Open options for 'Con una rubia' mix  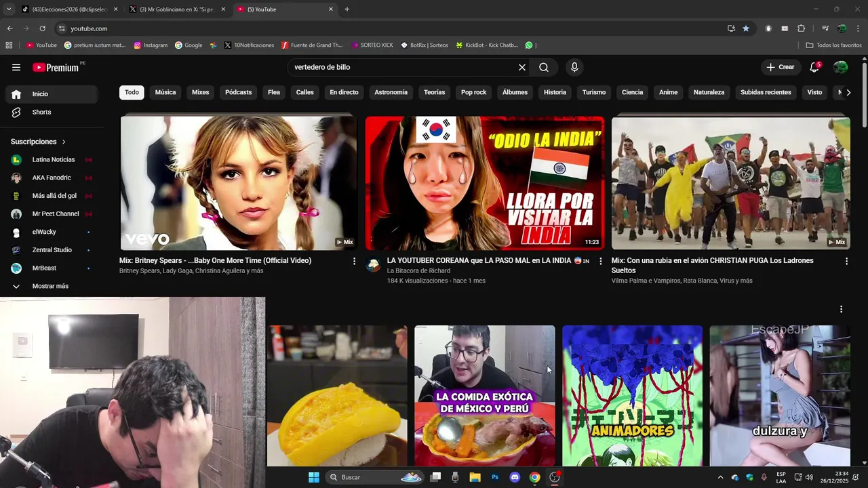[846, 261]
